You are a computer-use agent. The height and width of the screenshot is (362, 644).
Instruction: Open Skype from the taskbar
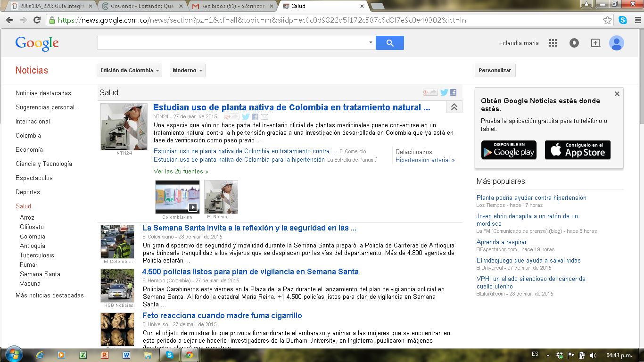click(169, 355)
